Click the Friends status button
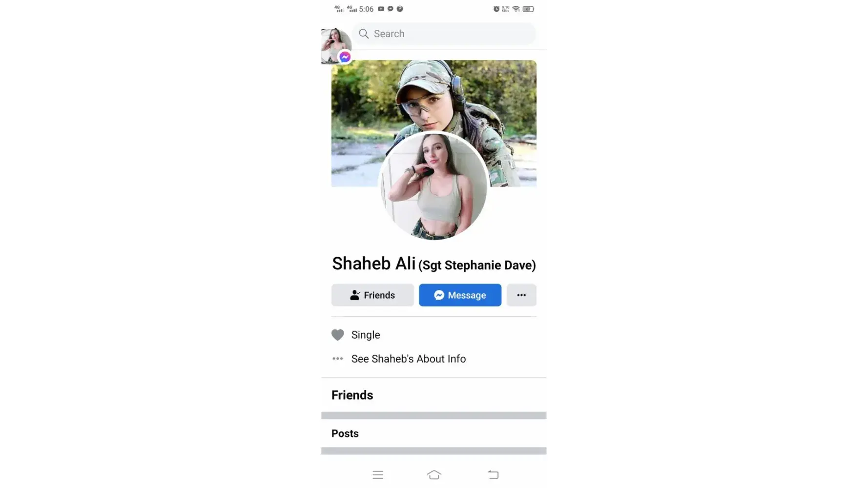This screenshot has height=488, width=868. pyautogui.click(x=372, y=295)
